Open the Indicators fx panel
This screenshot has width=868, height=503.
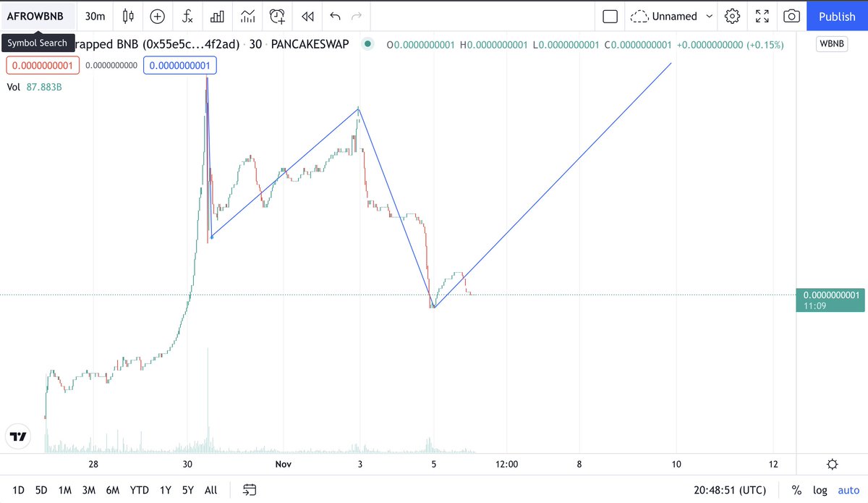pos(187,16)
